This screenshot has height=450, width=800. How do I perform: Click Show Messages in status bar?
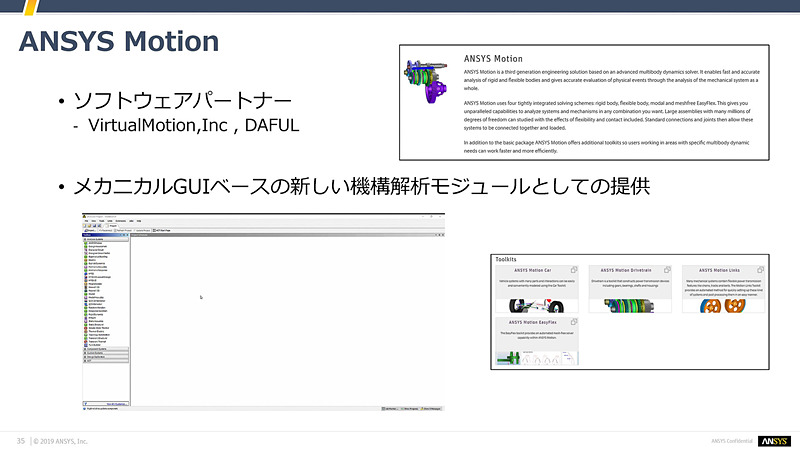pos(432,409)
